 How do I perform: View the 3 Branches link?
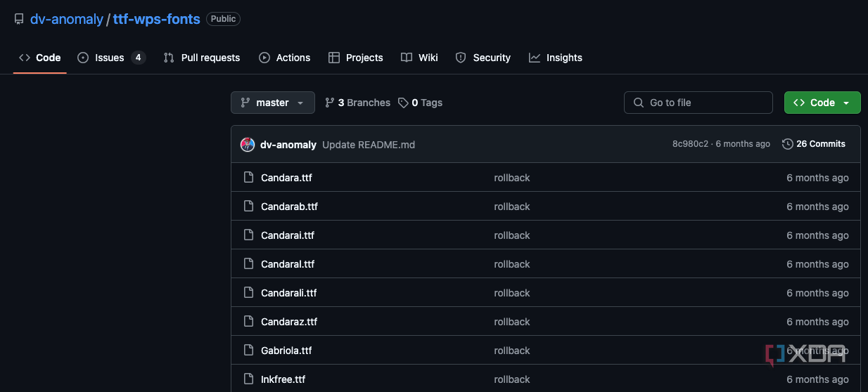(x=357, y=103)
